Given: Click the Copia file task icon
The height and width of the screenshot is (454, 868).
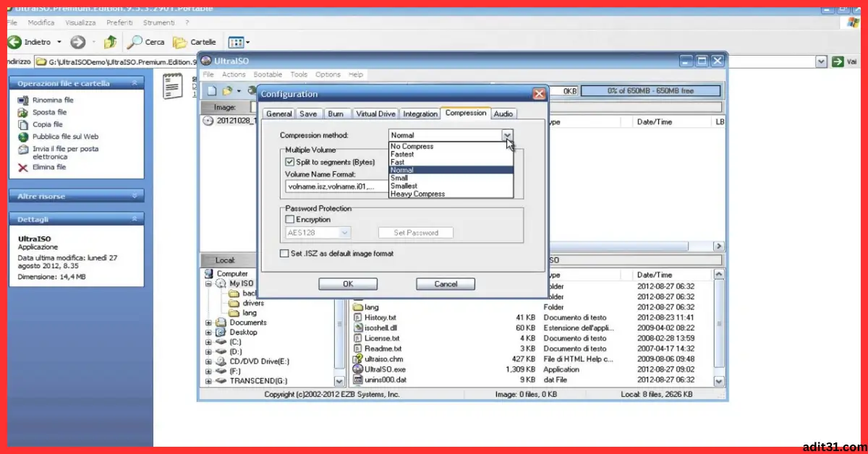Looking at the screenshot, I should click(x=23, y=124).
